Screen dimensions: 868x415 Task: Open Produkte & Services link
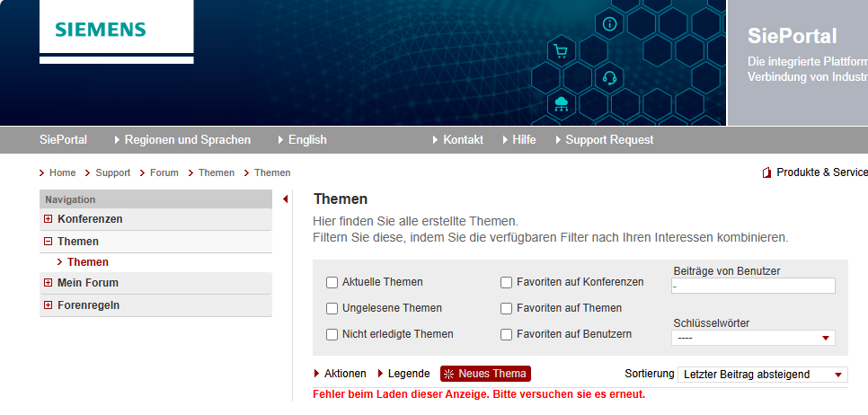pos(822,172)
